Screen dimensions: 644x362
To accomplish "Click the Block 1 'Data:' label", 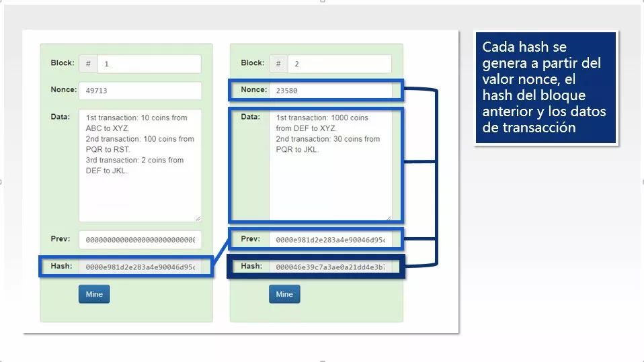I will [x=61, y=117].
